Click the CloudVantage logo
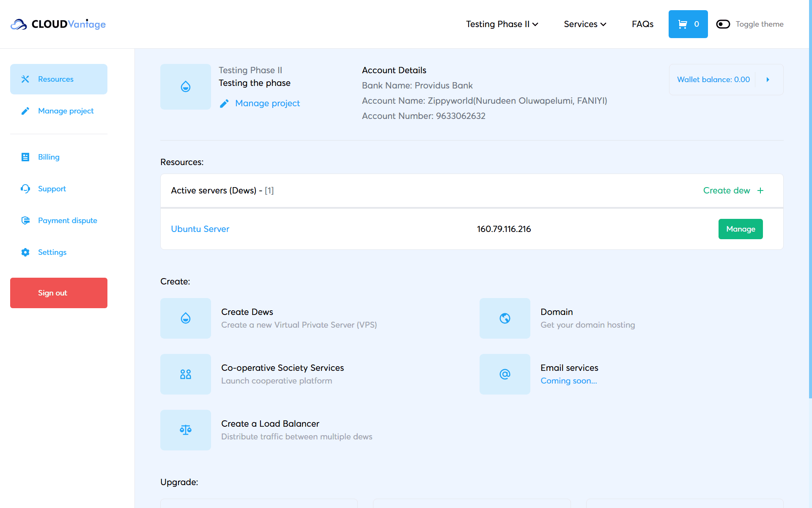This screenshot has width=812, height=508. [58, 24]
